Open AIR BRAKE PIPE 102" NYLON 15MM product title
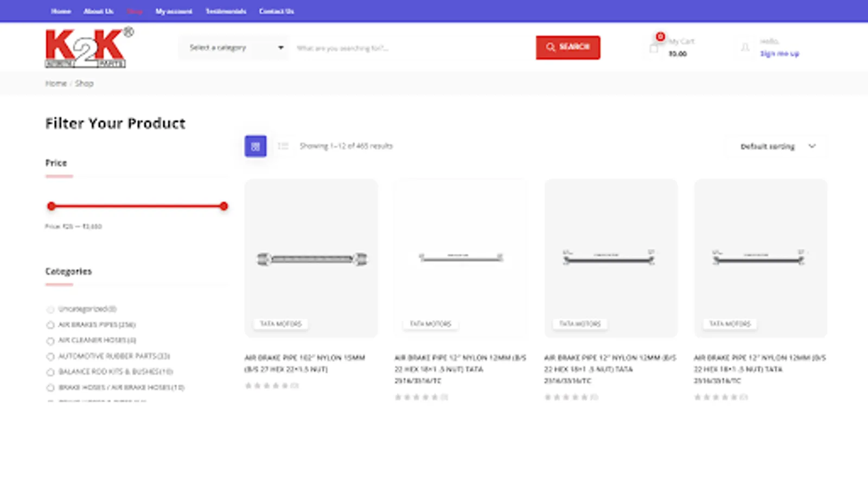Image resolution: width=868 pixels, height=488 pixels. (x=305, y=363)
